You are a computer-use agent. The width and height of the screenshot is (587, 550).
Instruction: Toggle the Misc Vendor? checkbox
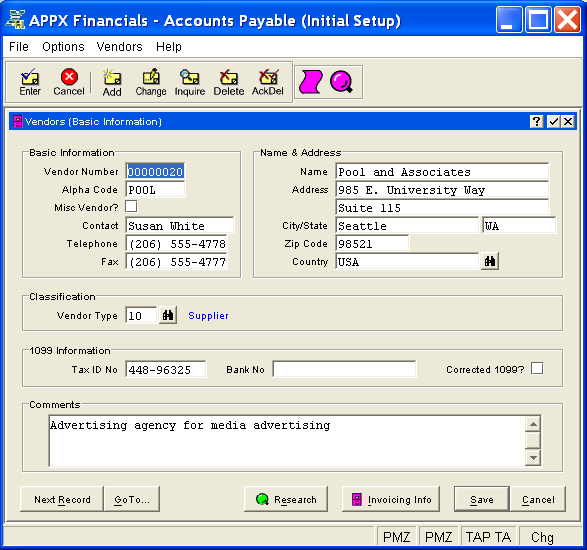point(131,207)
